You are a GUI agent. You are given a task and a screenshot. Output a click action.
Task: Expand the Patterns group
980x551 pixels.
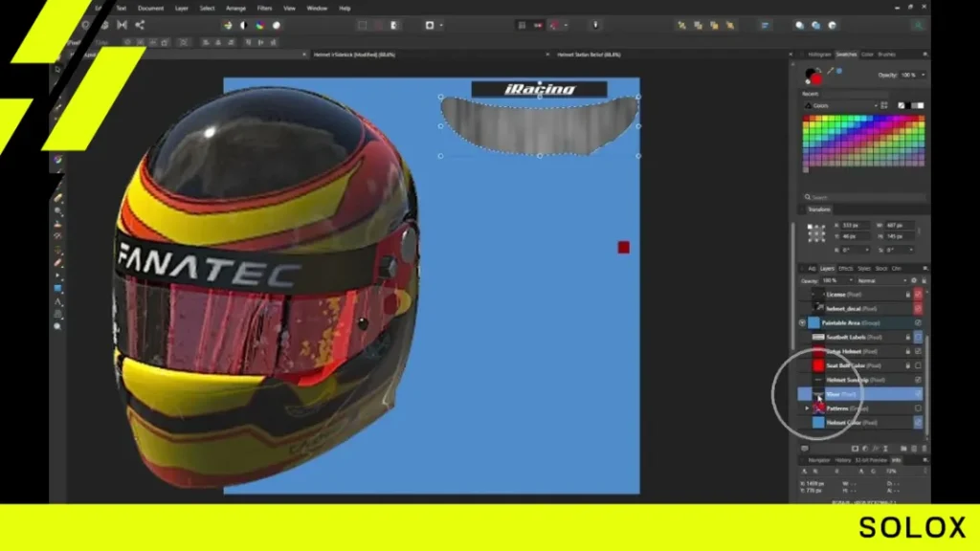click(x=807, y=408)
